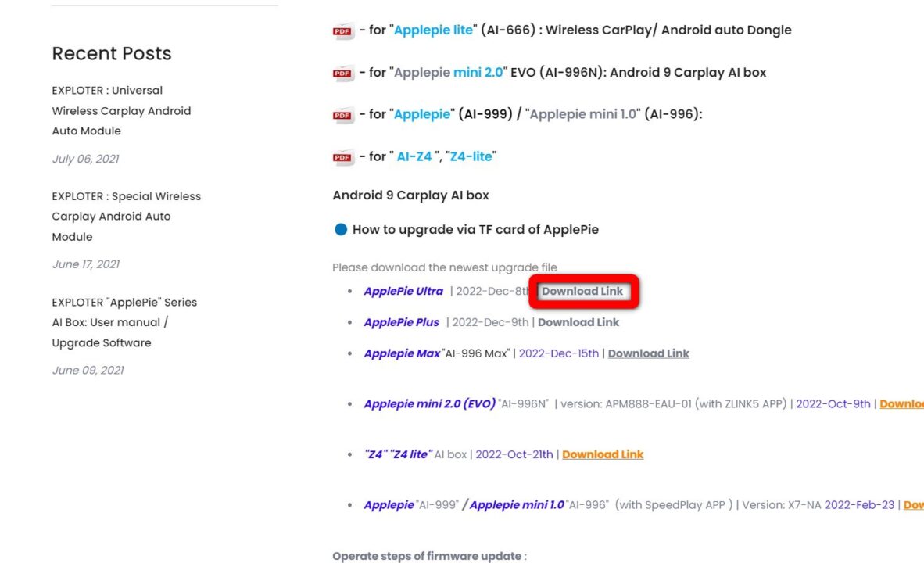Viewport: 924px width, 563px height.
Task: Open the 'ApplePie Plus' product link
Action: click(x=401, y=322)
